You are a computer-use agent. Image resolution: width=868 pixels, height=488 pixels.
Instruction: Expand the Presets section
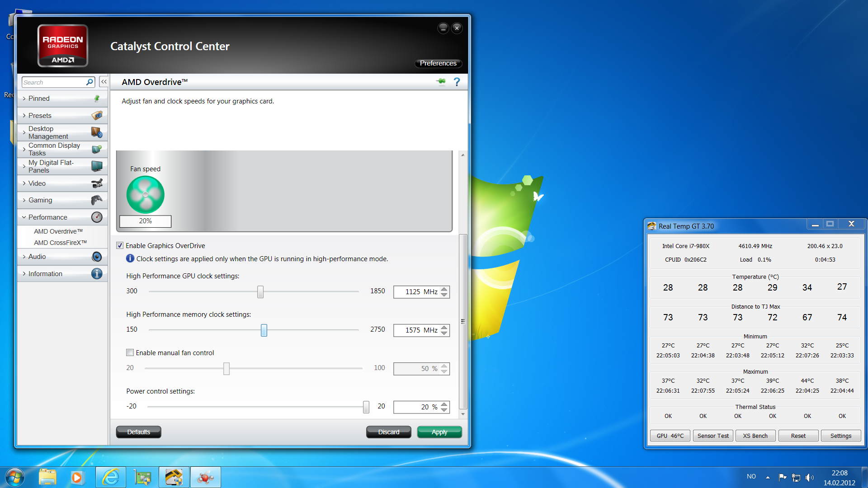tap(62, 115)
